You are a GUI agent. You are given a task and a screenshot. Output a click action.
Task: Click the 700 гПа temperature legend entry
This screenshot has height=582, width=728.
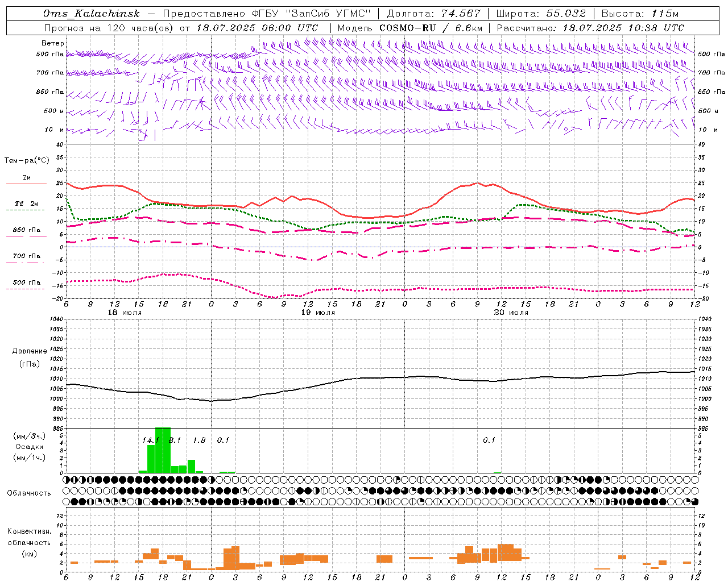(27, 256)
